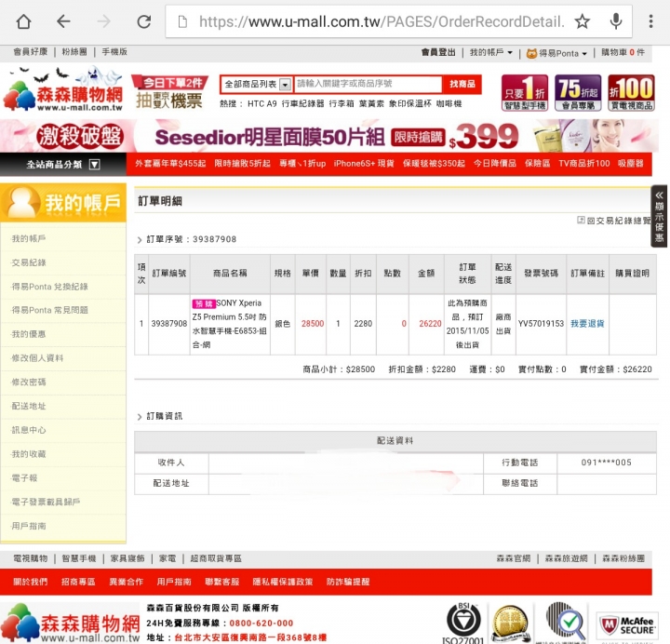Click the 找商品 search button
Screen dimensions: 670x644
coord(462,84)
